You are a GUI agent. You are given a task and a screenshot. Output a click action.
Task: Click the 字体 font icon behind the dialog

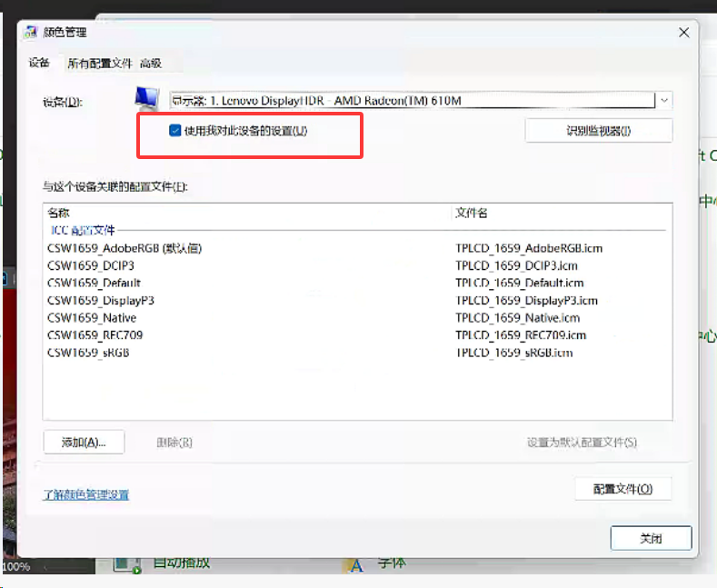pos(355,564)
